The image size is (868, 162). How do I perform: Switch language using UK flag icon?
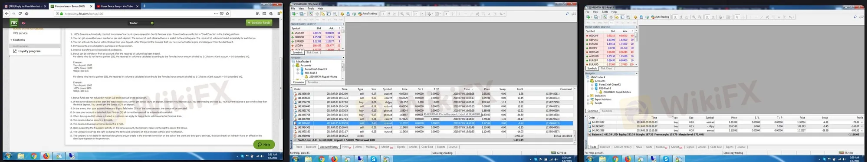[24, 23]
